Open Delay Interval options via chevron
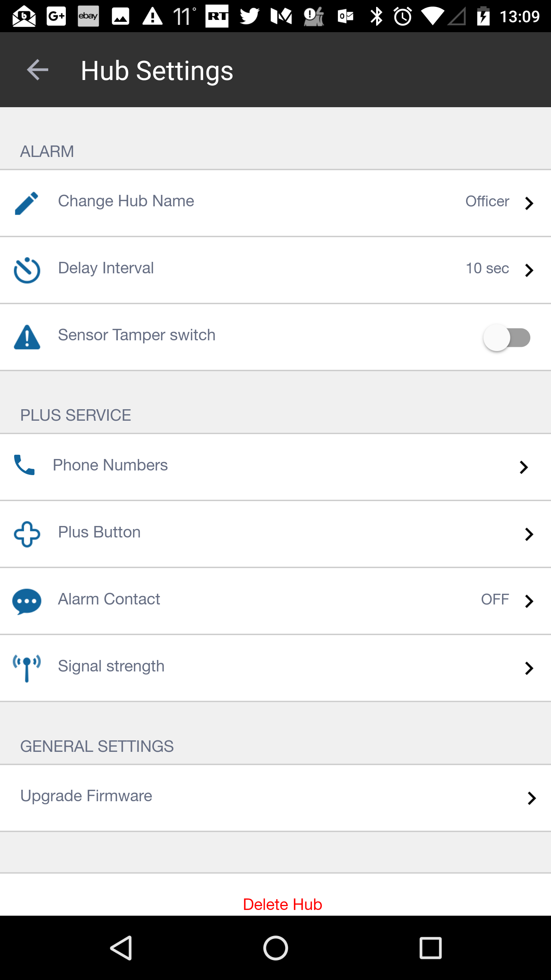 (529, 270)
